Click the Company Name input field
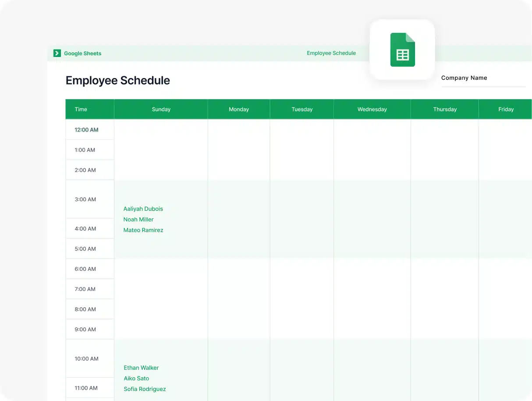The width and height of the screenshot is (532, 401). pyautogui.click(x=483, y=78)
